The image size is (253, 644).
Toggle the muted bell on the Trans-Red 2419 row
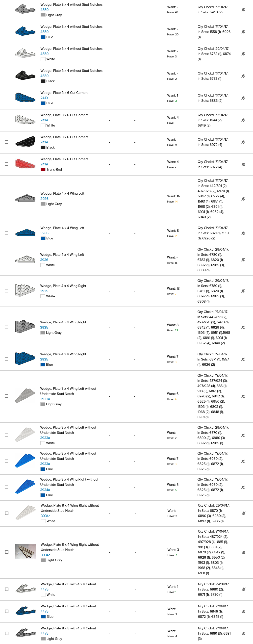coord(243,164)
